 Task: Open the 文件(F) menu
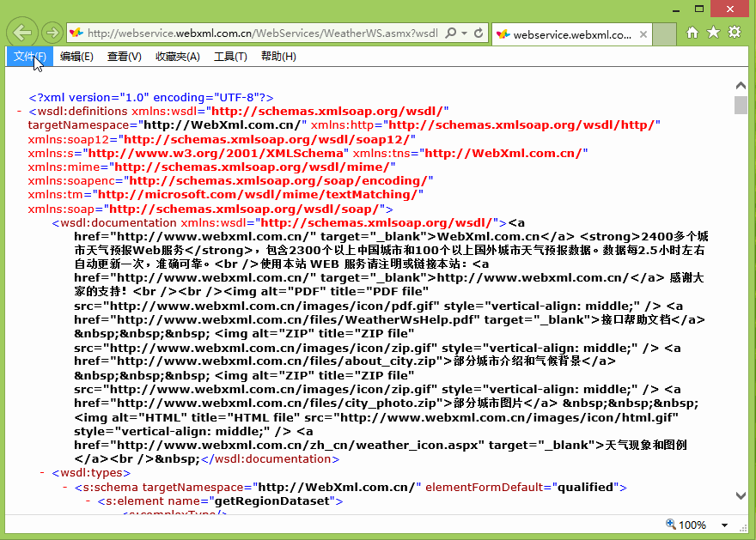(x=30, y=57)
